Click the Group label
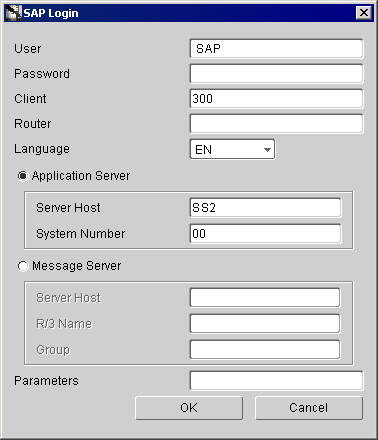 53,350
